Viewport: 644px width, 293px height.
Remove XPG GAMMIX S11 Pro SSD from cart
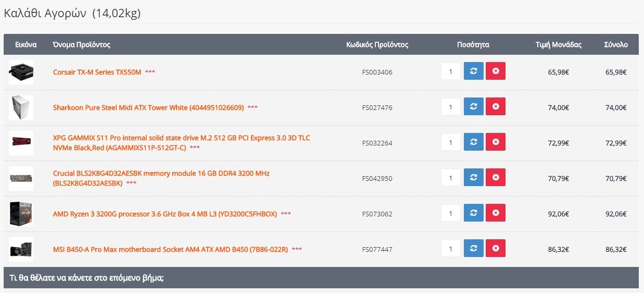pos(496,143)
